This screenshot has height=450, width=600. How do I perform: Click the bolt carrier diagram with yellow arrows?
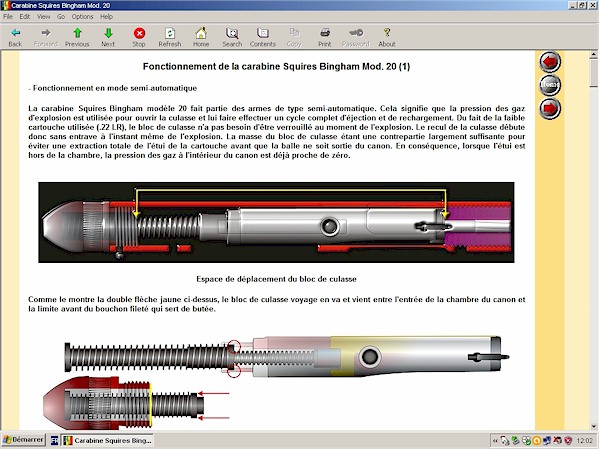276,222
